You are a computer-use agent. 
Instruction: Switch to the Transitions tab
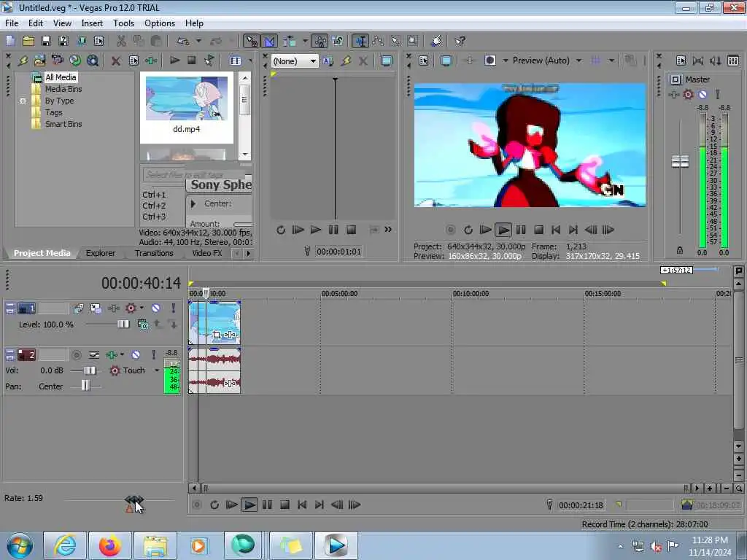[154, 253]
